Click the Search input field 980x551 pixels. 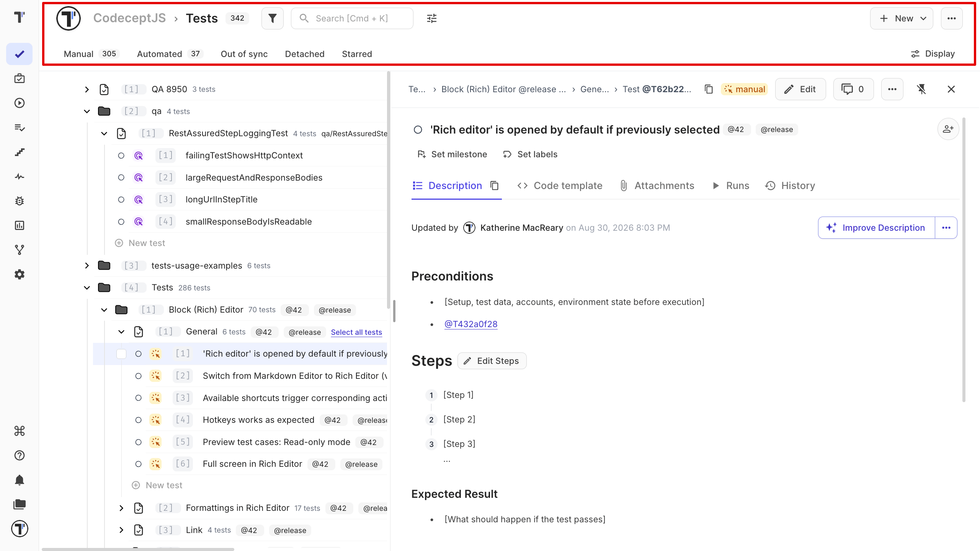point(352,18)
